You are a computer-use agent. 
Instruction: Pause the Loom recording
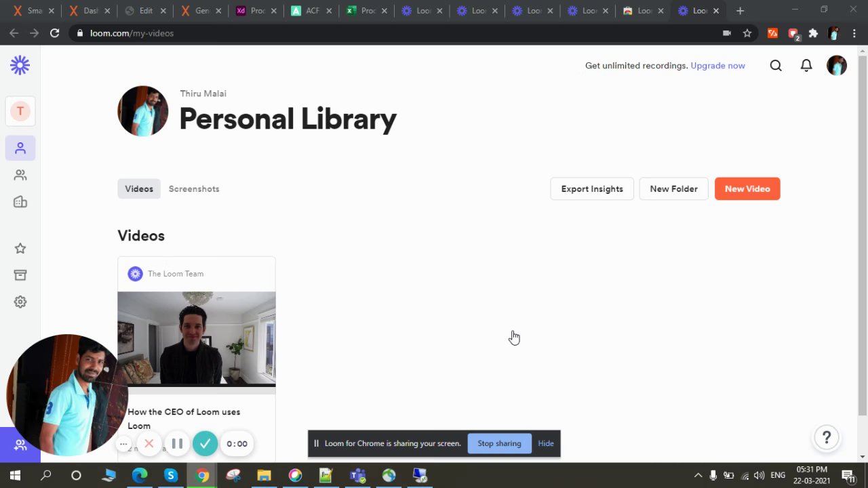[x=177, y=444]
